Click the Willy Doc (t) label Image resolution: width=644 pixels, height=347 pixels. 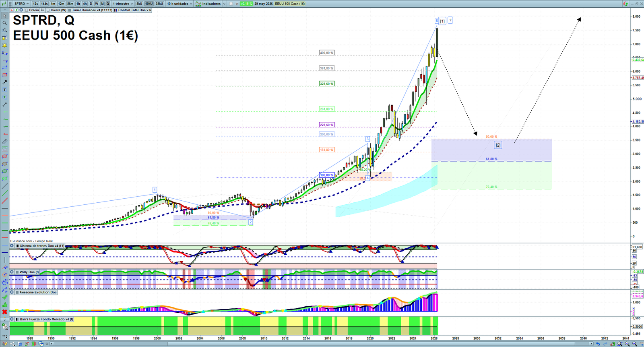29,272
